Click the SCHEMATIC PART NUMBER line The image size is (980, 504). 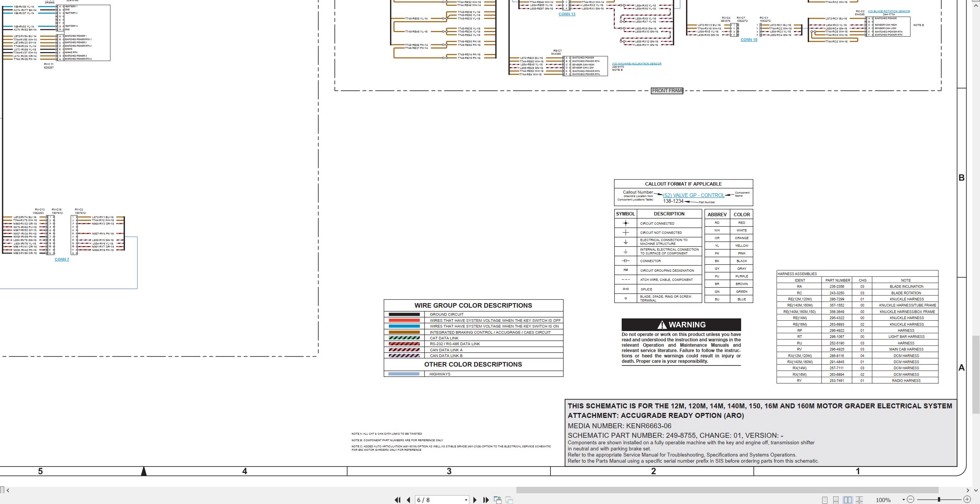(675, 435)
